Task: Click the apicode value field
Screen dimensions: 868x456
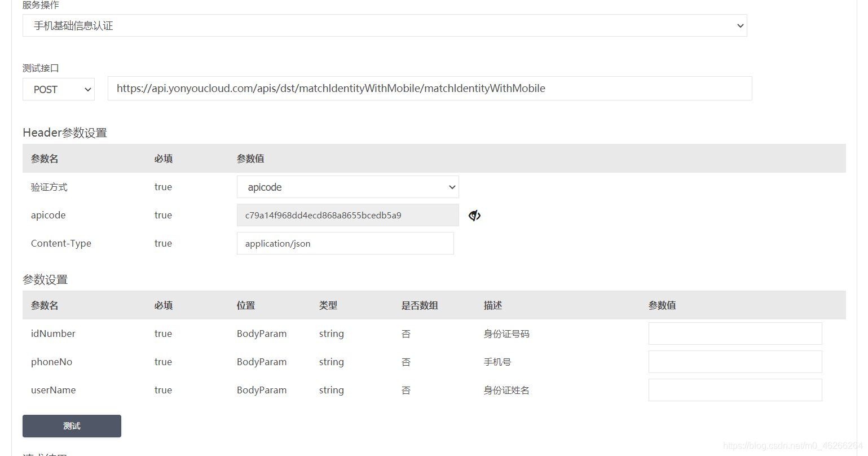Action: (x=348, y=215)
